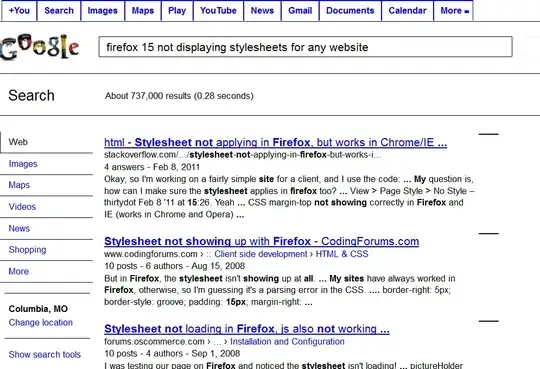Viewport: 540px width, 369px height.
Task: Click the forums.oscommerce.com URL text
Action: pyautogui.click(x=154, y=342)
